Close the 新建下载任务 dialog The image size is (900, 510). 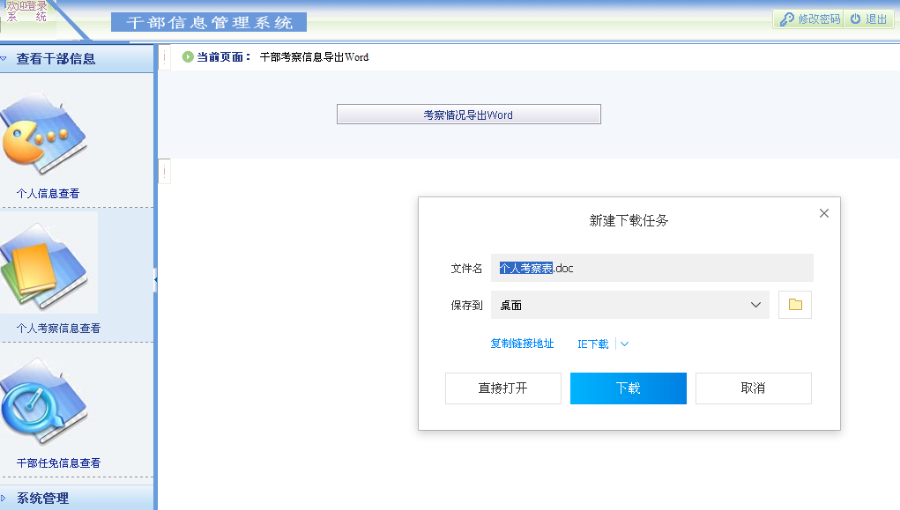pos(824,213)
